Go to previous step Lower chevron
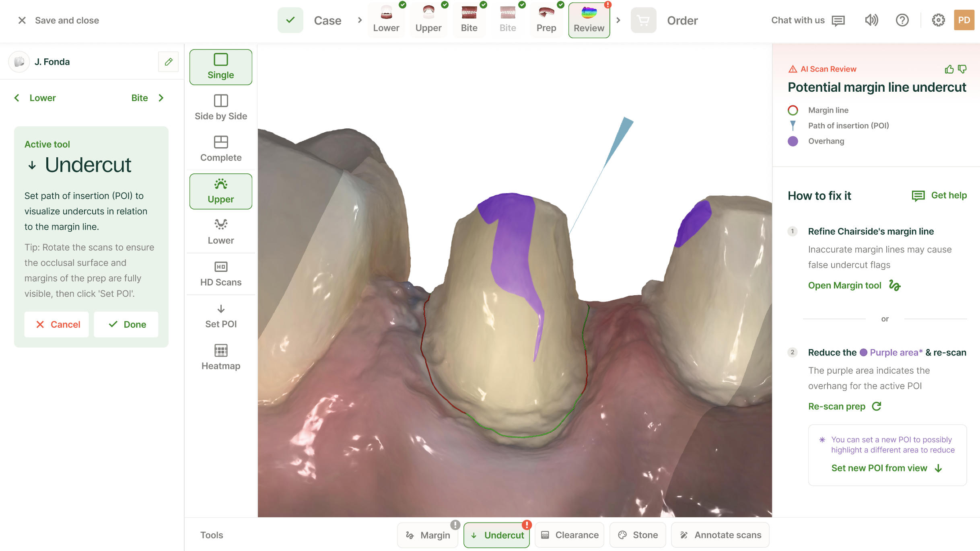980x551 pixels. [x=17, y=98]
